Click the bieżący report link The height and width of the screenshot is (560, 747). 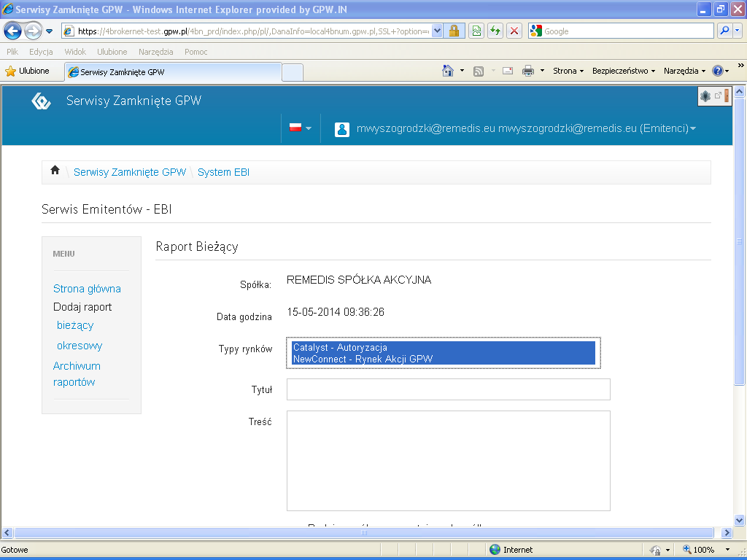(x=75, y=325)
